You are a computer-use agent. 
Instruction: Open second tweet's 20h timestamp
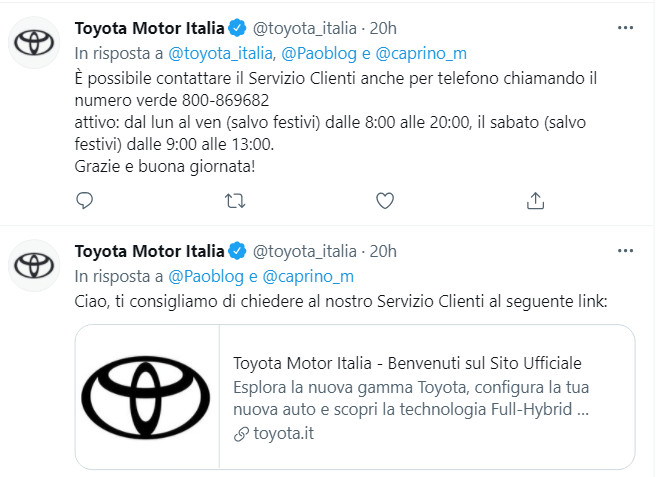pyautogui.click(x=383, y=250)
